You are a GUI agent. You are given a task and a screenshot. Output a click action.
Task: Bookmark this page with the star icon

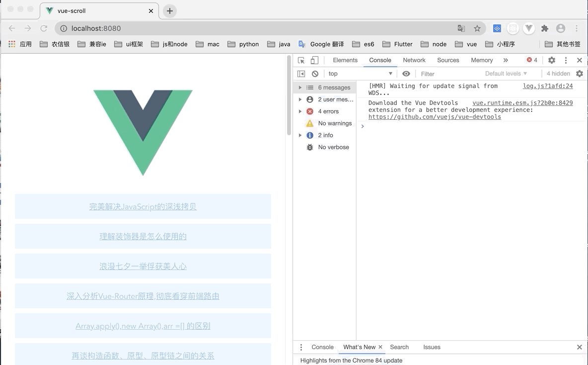(477, 28)
